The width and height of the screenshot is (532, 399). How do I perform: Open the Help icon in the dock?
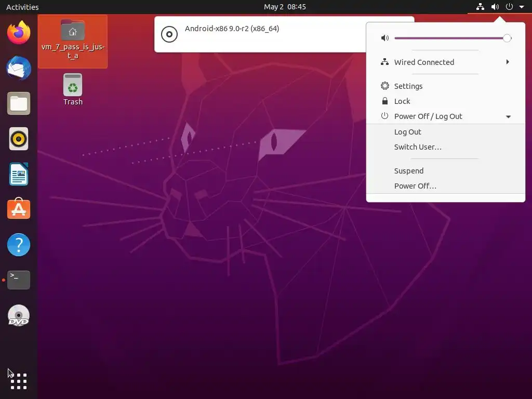19,245
